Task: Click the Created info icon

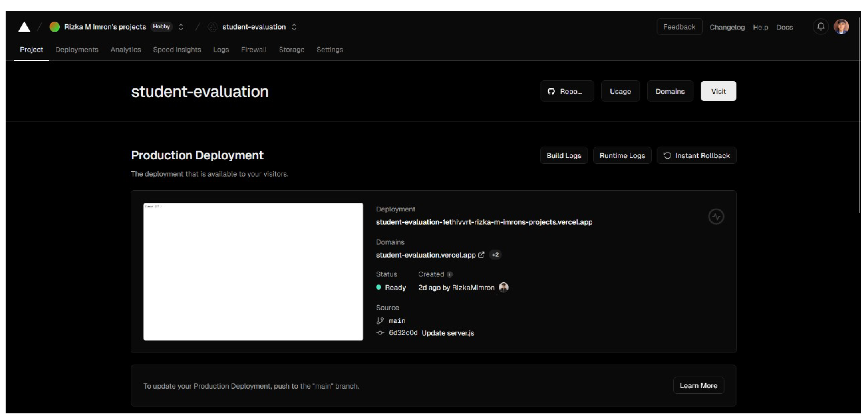Action: (449, 274)
